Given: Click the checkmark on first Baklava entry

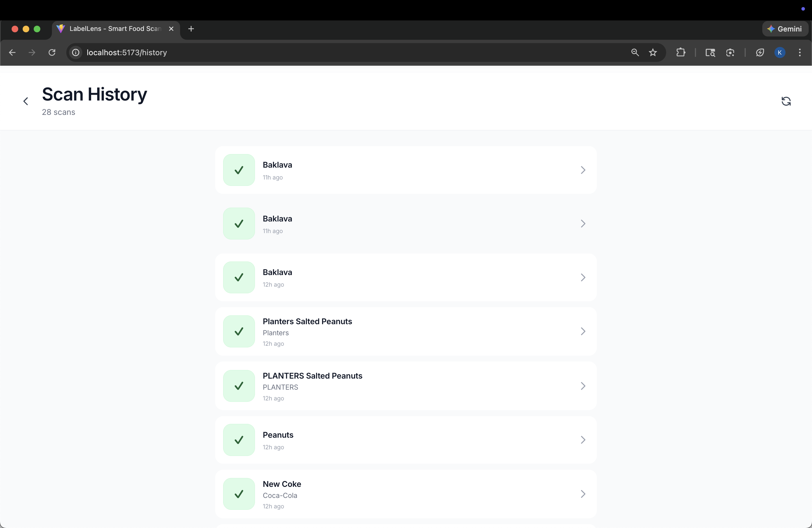Looking at the screenshot, I should coord(239,170).
